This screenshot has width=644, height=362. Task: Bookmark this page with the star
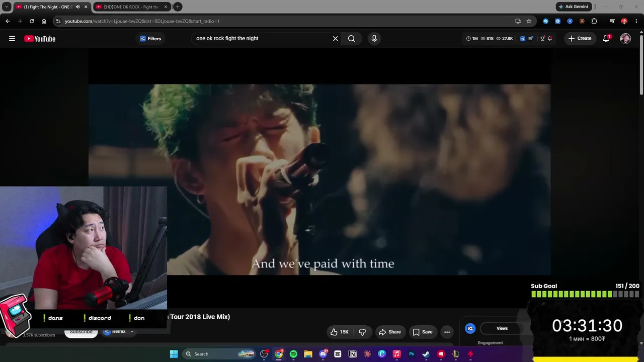tap(529, 21)
